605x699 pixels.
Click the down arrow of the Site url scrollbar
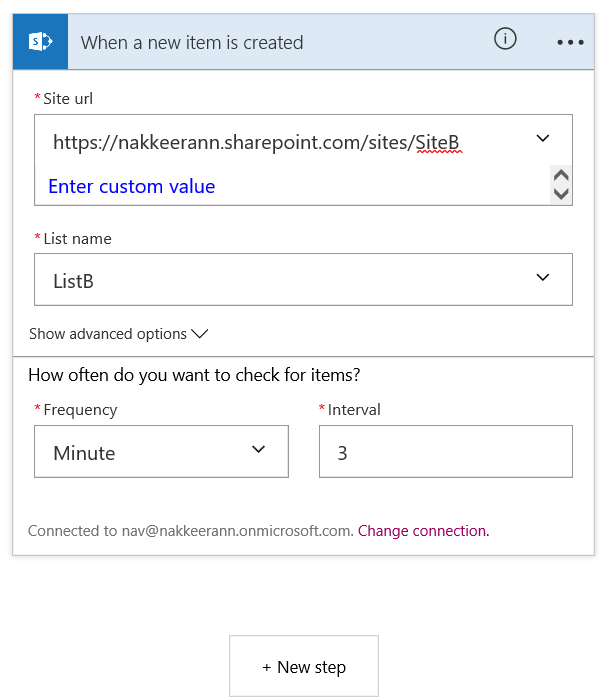561,194
